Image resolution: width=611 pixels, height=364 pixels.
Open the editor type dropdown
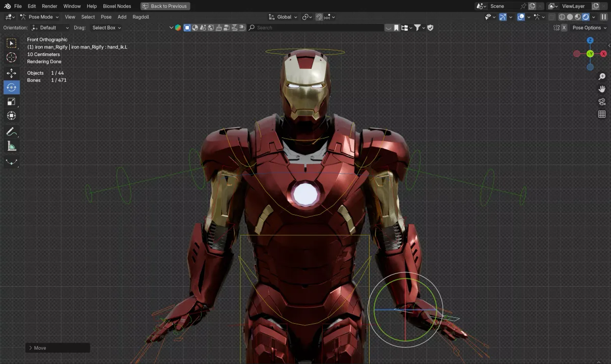coord(9,17)
